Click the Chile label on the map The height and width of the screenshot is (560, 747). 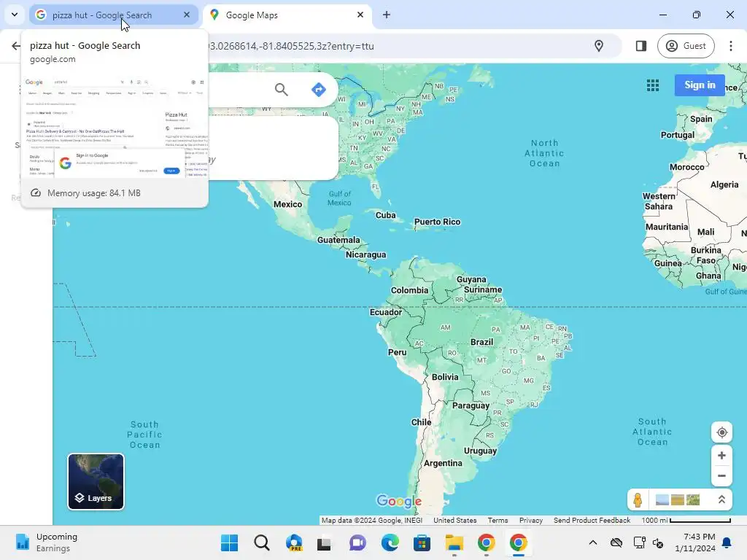point(421,422)
